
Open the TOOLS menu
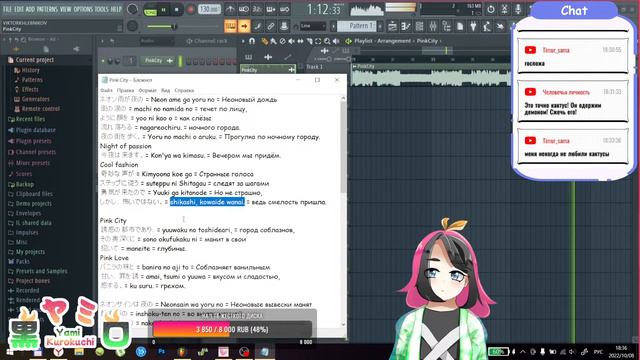(x=102, y=9)
